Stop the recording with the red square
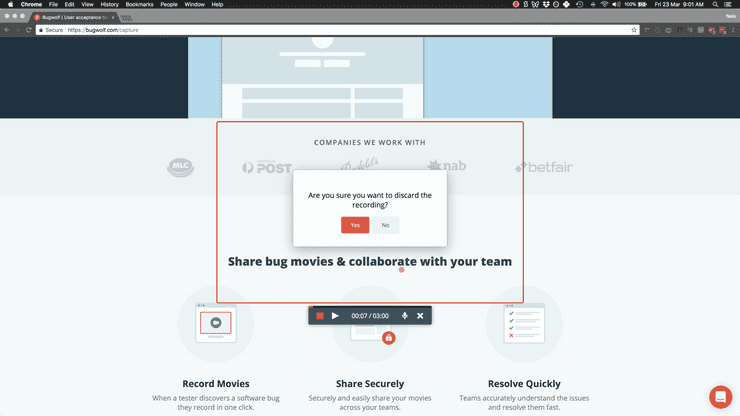The image size is (740, 416). (x=320, y=315)
